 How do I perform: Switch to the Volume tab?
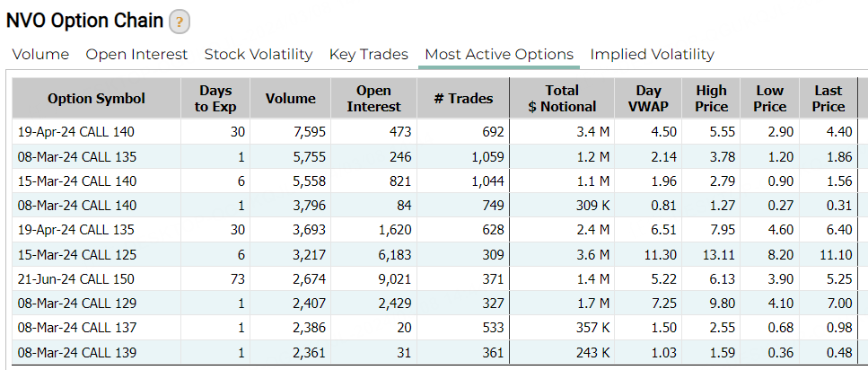point(41,54)
